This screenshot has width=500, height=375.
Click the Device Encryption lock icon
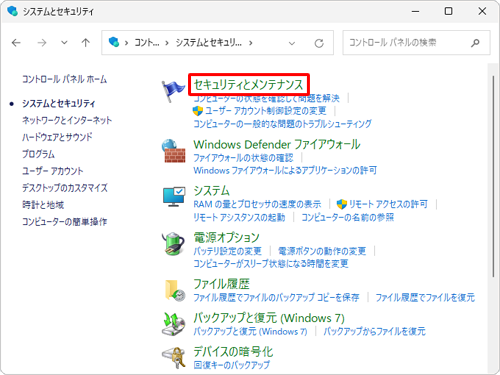click(174, 358)
